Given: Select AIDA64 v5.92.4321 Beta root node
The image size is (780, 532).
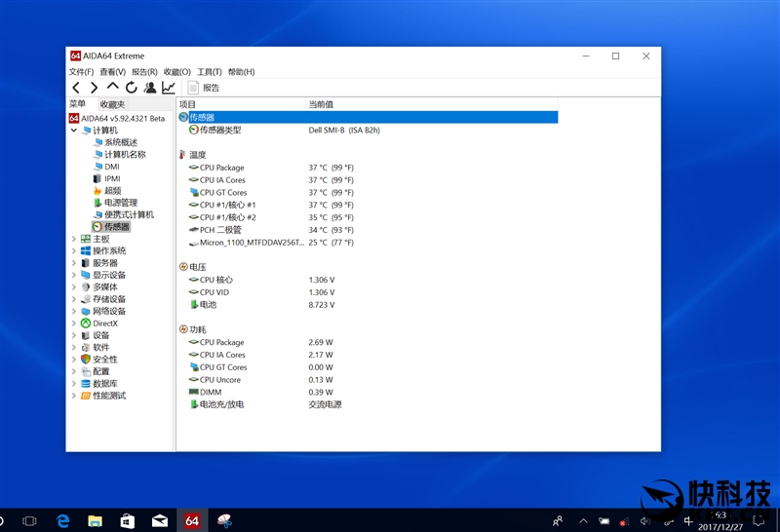Looking at the screenshot, I should click(117, 118).
